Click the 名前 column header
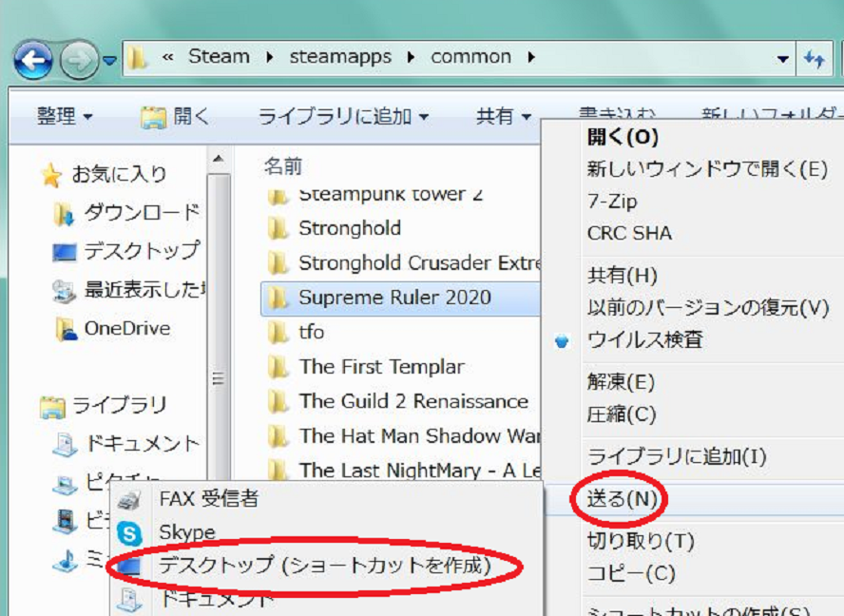Image resolution: width=844 pixels, height=616 pixels. tap(283, 165)
